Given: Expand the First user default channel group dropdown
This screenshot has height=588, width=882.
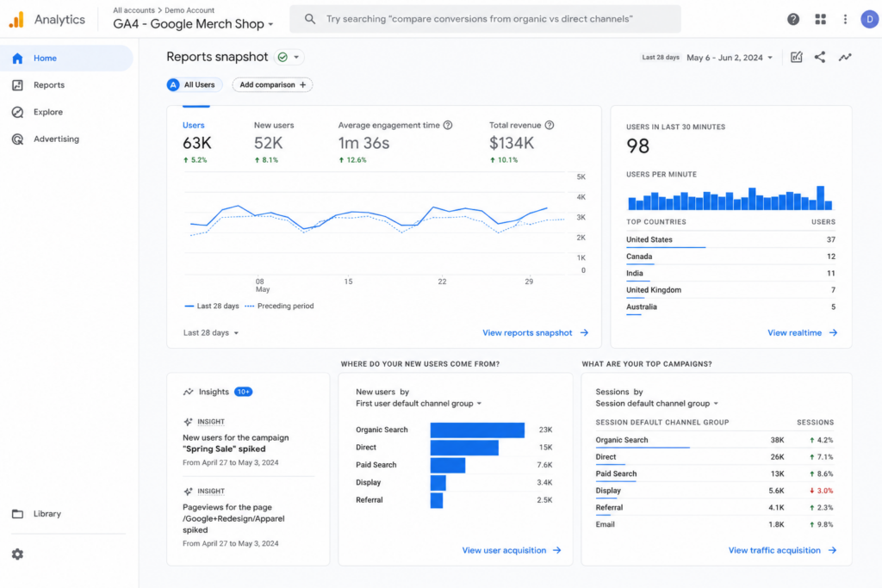Looking at the screenshot, I should 419,403.
